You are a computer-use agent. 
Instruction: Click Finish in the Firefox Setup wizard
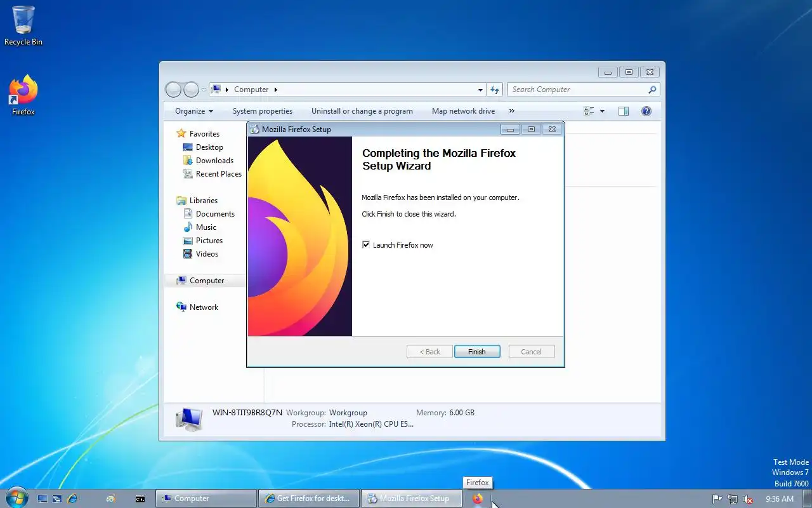point(477,352)
